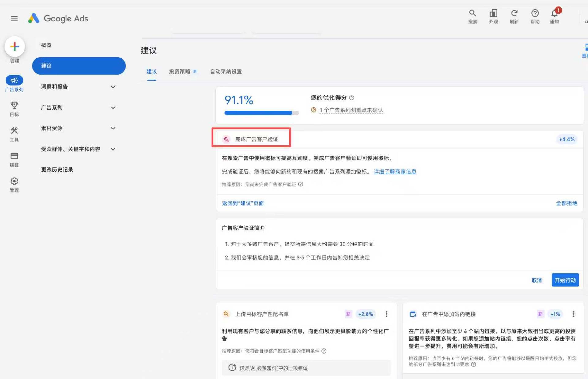
Task: Open the hamburger main menu
Action: click(x=14, y=18)
